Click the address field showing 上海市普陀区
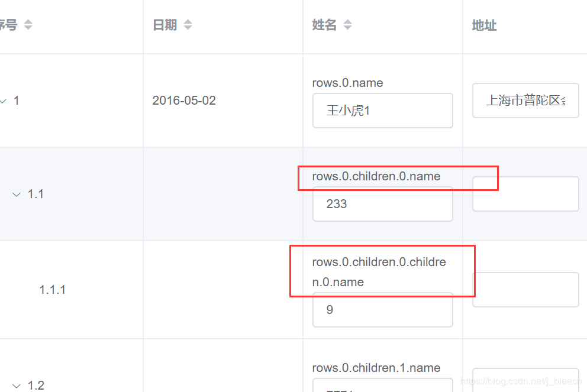Screen dimensions: 587x392 (x=525, y=101)
